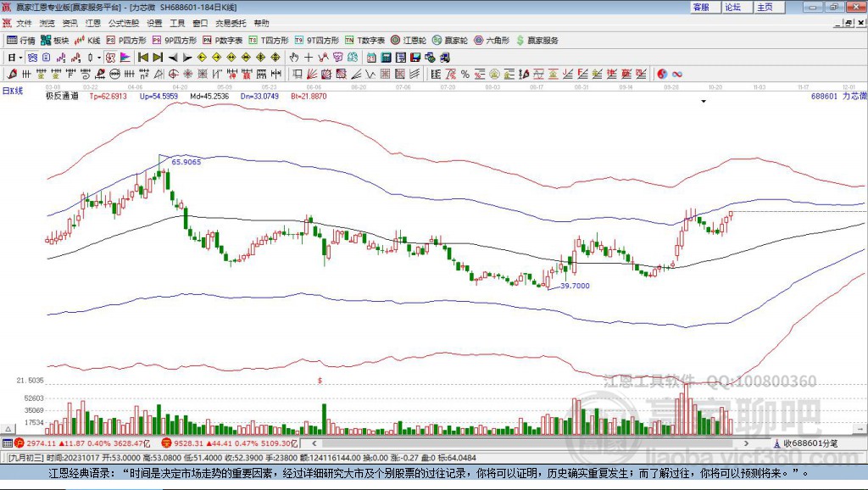This screenshot has width=868, height=490.
Task: Click the 极反通道 indicator label
Action: (x=62, y=96)
